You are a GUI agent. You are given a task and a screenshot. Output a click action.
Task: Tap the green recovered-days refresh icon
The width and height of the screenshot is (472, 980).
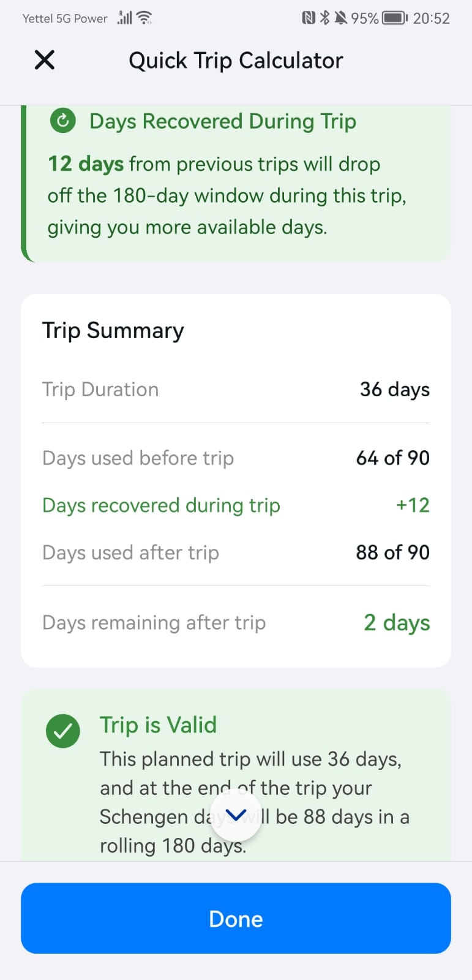tap(62, 121)
